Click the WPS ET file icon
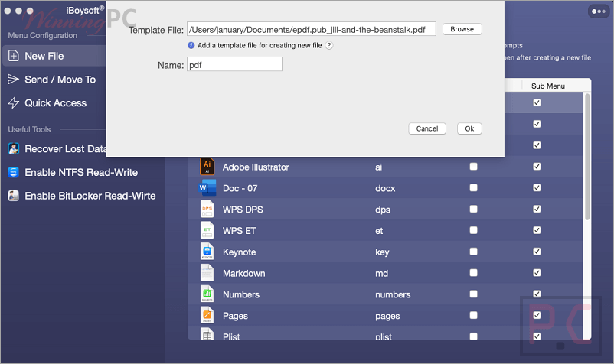Screen dimensions: 614x364 (x=207, y=230)
